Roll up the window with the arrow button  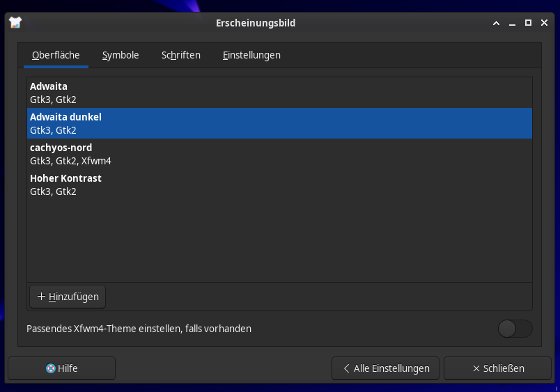[x=496, y=23]
